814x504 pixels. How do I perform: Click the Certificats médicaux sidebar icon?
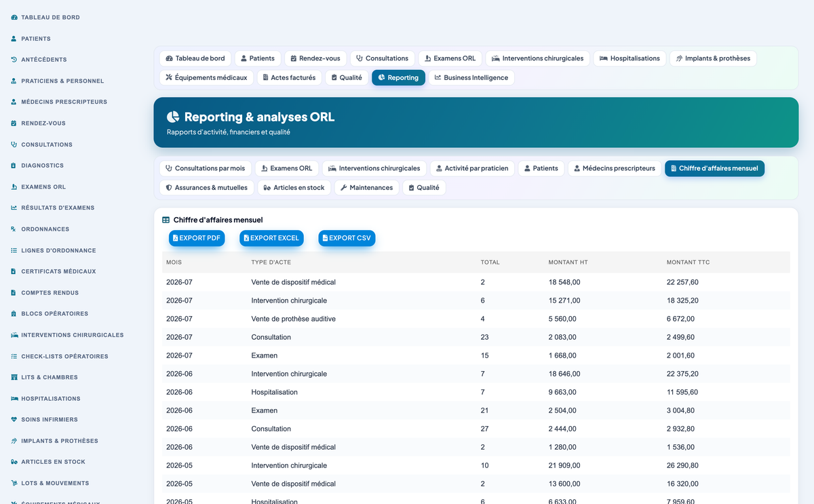[x=14, y=271]
